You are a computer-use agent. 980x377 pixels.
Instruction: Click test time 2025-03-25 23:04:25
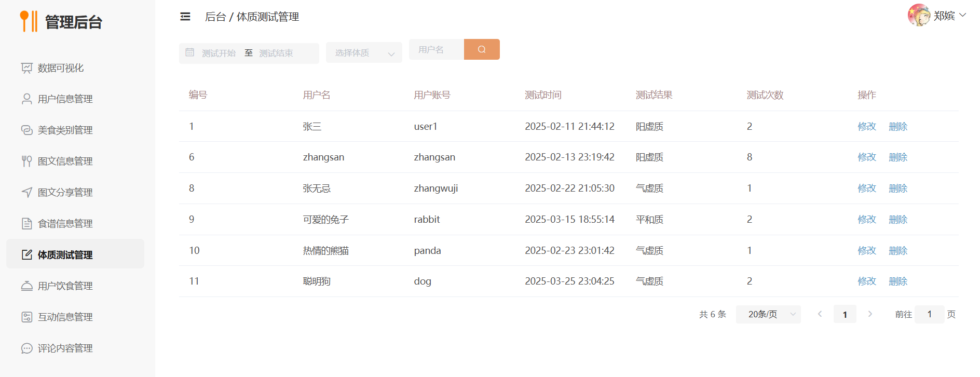(x=569, y=281)
